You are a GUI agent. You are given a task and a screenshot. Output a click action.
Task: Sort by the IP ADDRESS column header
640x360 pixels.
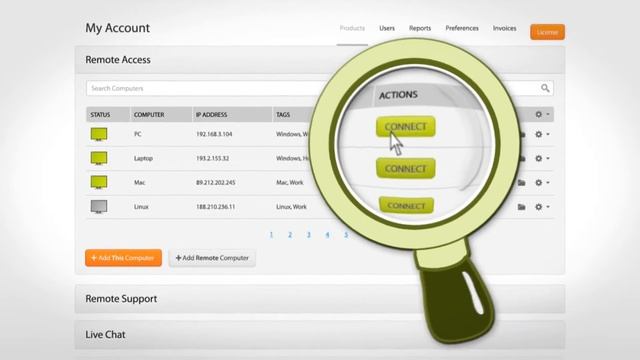pos(211,115)
